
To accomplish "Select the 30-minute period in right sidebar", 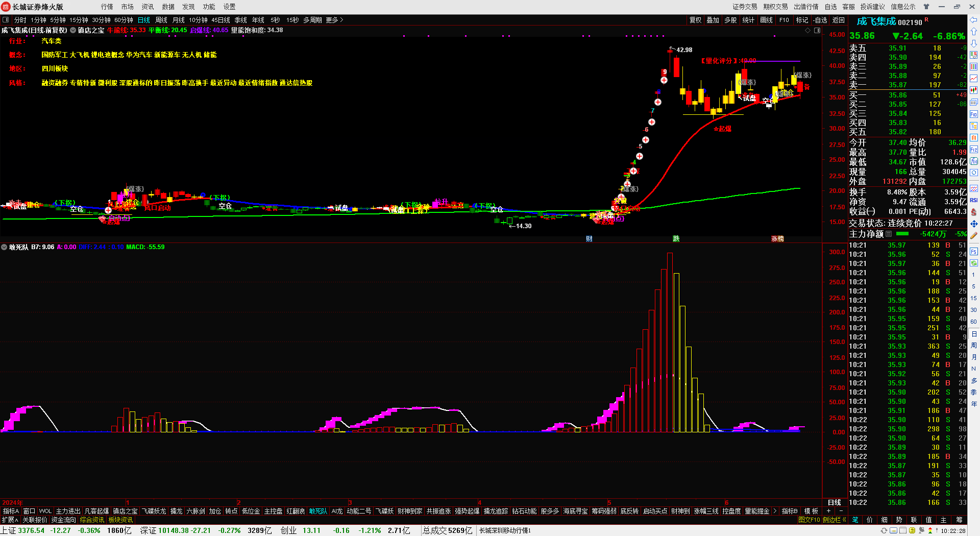I will 974,310.
